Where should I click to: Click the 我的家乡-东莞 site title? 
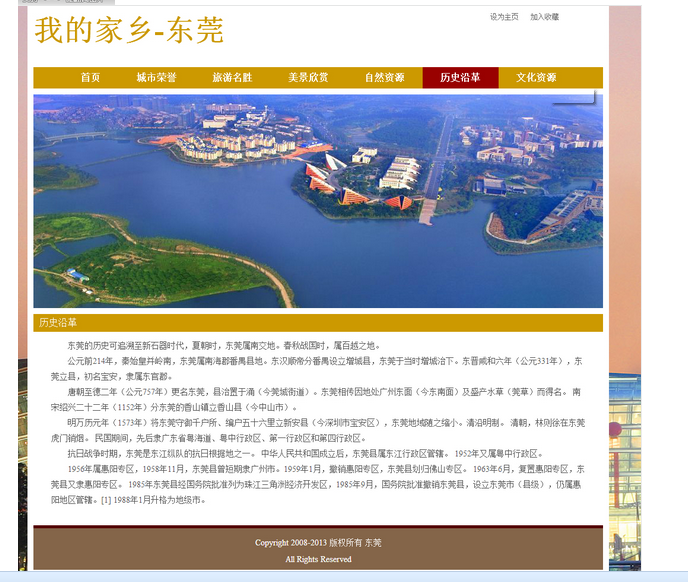coord(129,31)
